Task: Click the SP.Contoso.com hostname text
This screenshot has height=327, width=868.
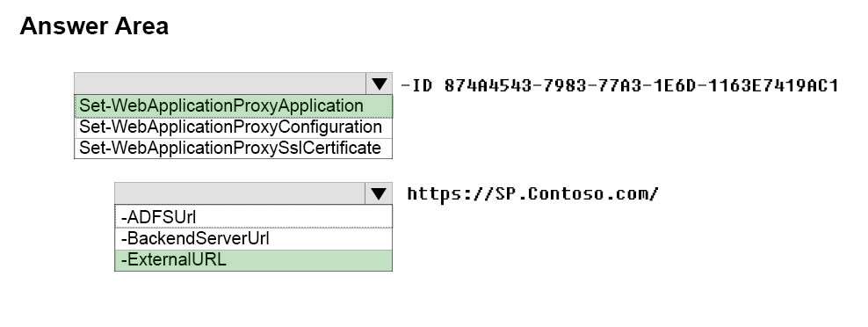Action: (x=571, y=193)
